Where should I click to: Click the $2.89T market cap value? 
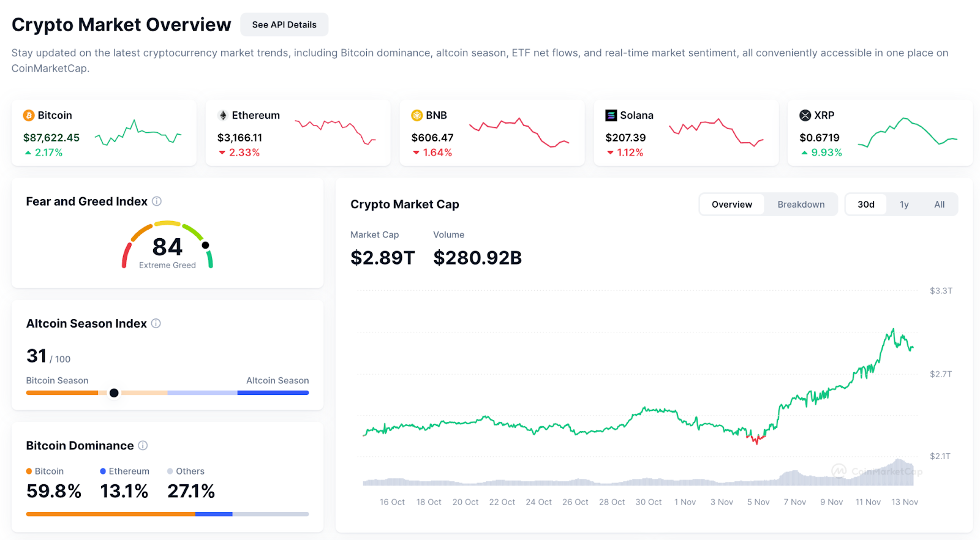pyautogui.click(x=383, y=258)
